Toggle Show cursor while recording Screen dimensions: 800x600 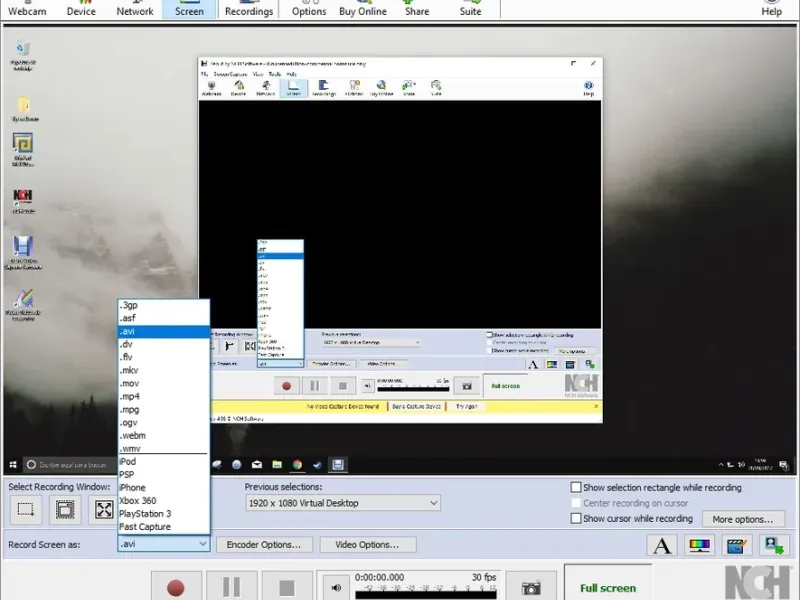(x=576, y=519)
